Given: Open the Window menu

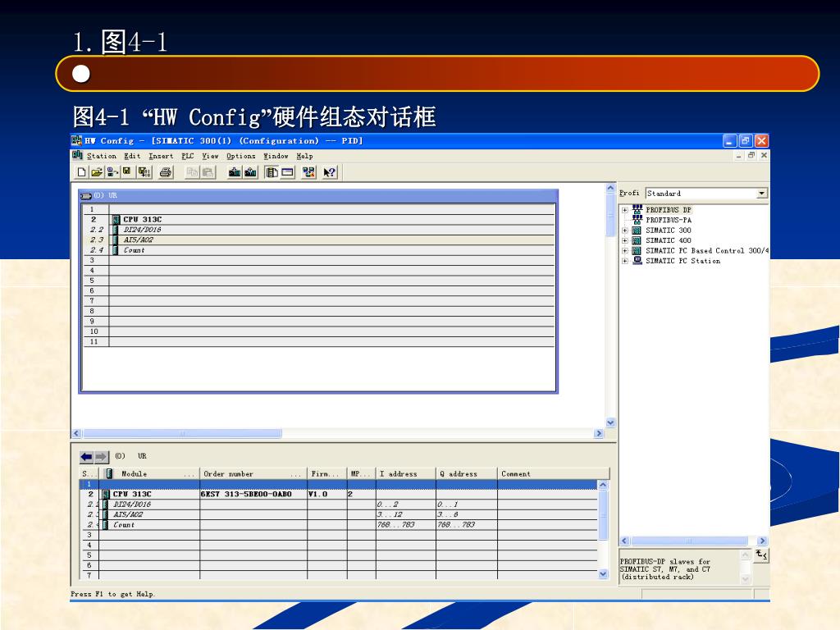Looking at the screenshot, I should (x=276, y=156).
